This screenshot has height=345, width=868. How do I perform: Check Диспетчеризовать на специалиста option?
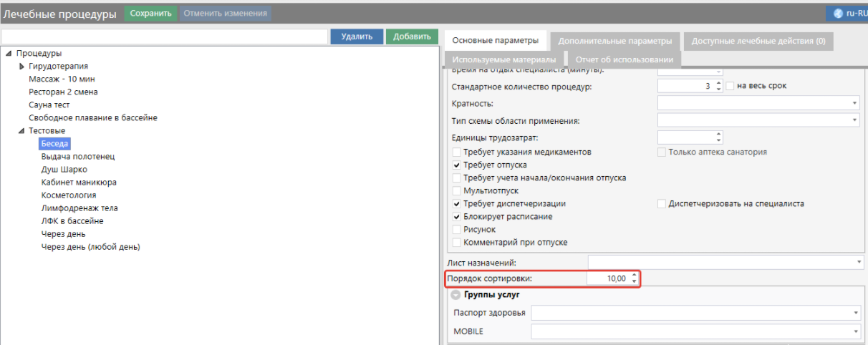(x=662, y=204)
